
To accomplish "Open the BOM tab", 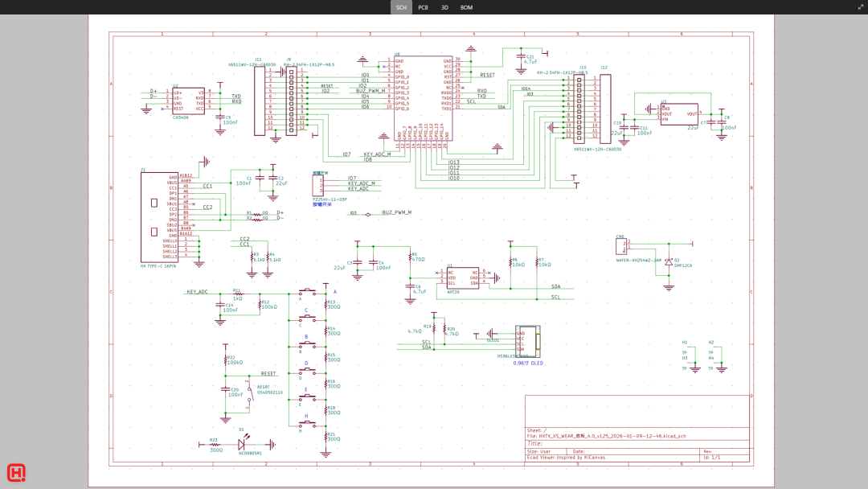I will tap(467, 7).
